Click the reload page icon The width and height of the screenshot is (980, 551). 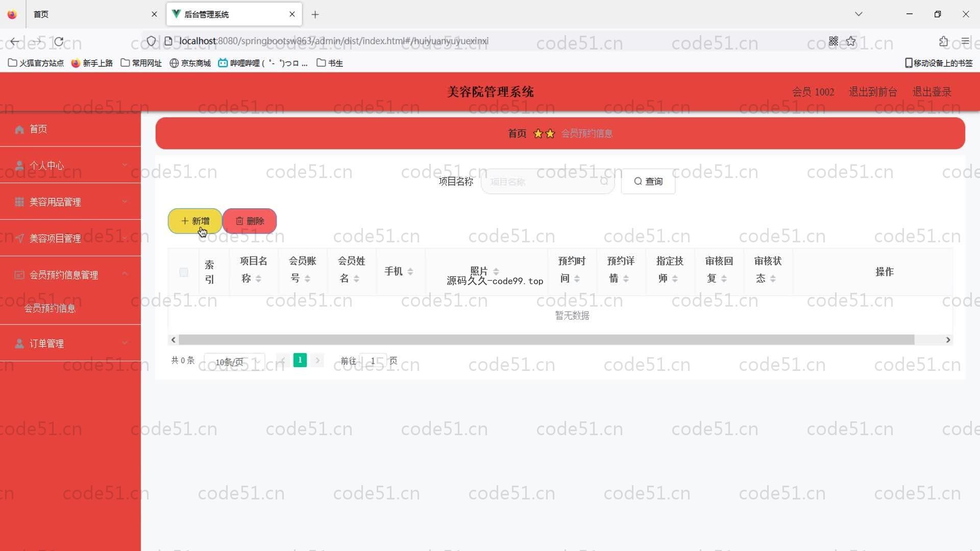point(59,41)
